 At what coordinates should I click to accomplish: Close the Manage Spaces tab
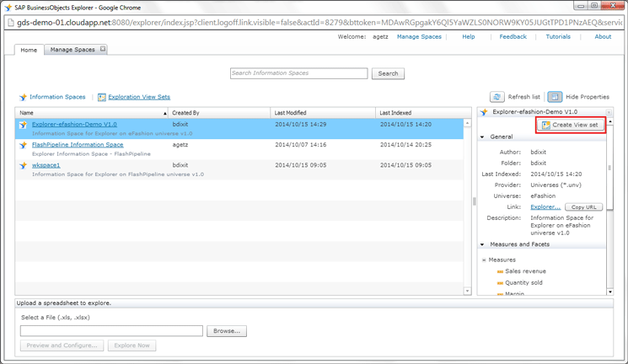pyautogui.click(x=103, y=50)
